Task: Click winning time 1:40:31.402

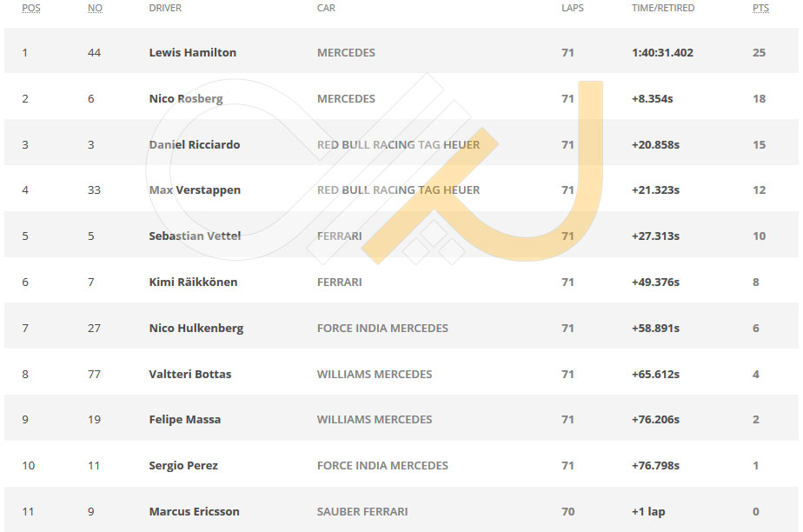Action: tap(662, 53)
